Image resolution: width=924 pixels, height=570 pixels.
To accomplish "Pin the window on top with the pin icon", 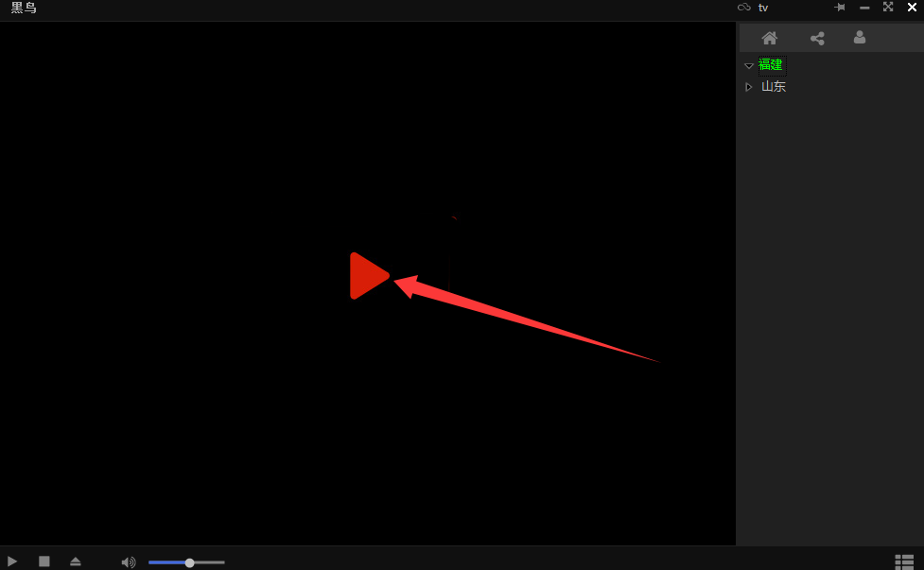I will pos(840,7).
